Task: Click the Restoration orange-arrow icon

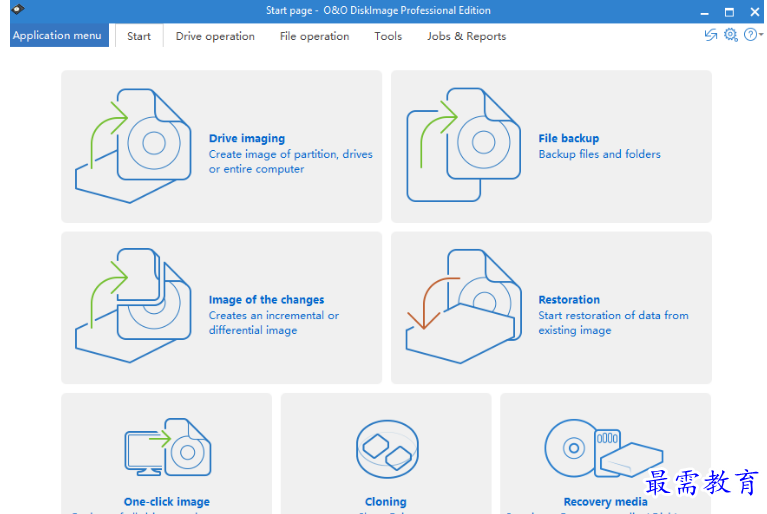Action: click(463, 306)
